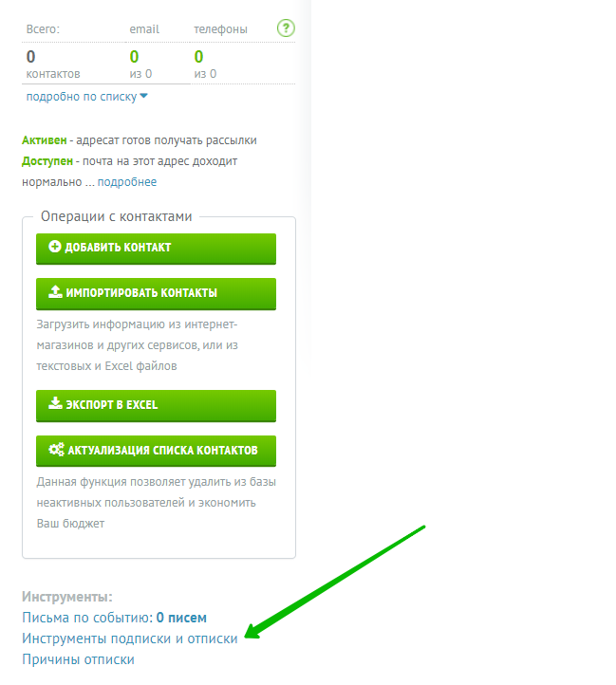Viewport: 616px width, 685px height.
Task: Click the gears icon on Актуализация списка контактов
Action: click(56, 449)
